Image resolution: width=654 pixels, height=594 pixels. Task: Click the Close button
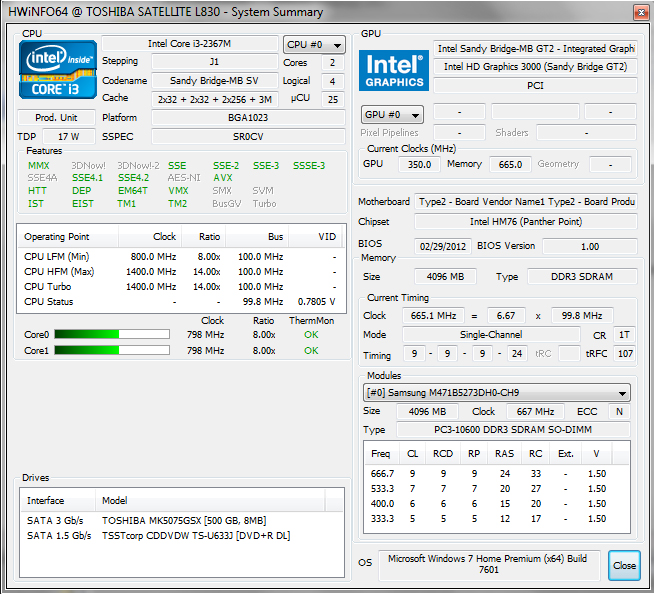tap(624, 566)
